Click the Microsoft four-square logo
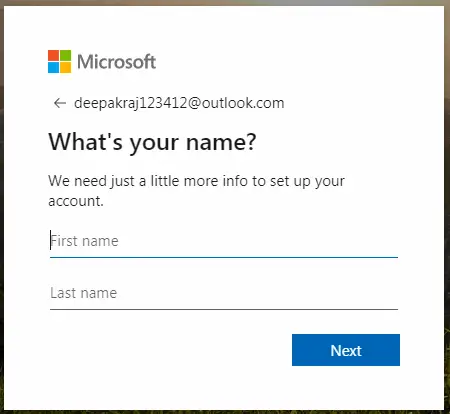 click(60, 61)
